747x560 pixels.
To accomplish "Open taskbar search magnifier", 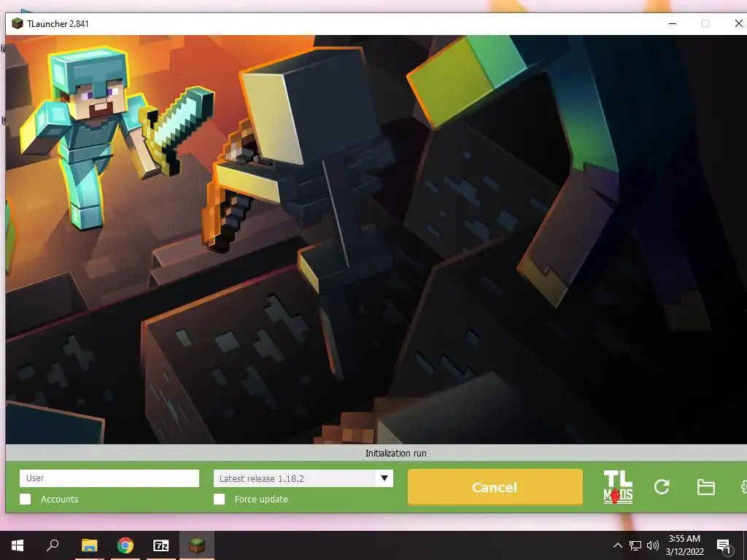I will (x=53, y=545).
